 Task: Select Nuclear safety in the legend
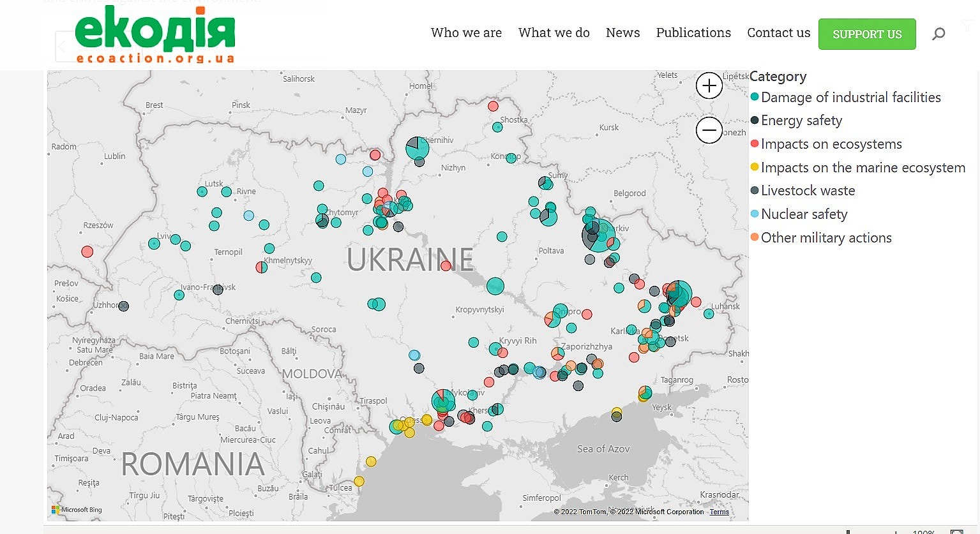(x=804, y=214)
